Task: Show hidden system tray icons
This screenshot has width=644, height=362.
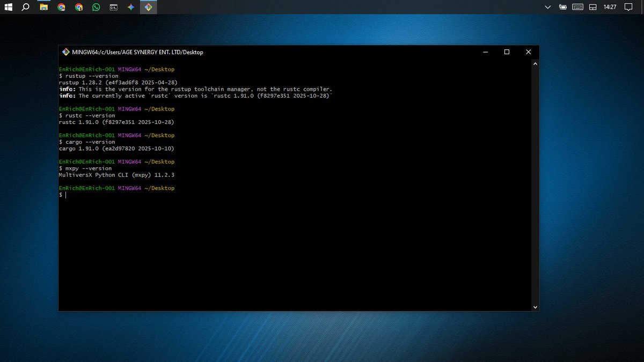Action: point(547,7)
